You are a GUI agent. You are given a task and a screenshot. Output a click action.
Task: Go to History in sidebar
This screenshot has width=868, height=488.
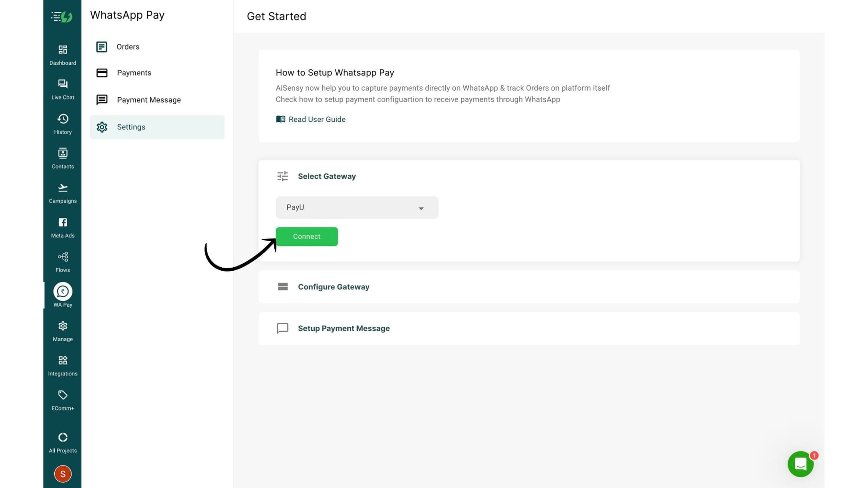click(x=62, y=124)
